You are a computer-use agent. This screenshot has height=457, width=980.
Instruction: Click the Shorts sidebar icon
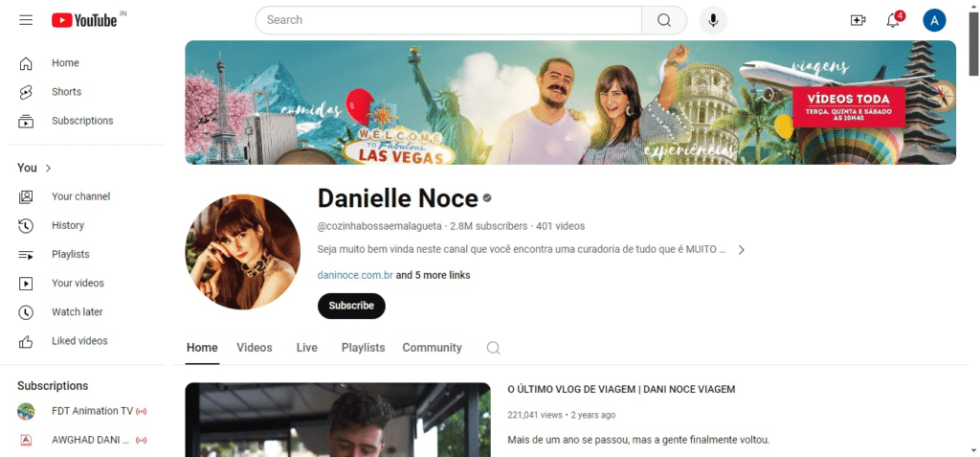[x=26, y=92]
